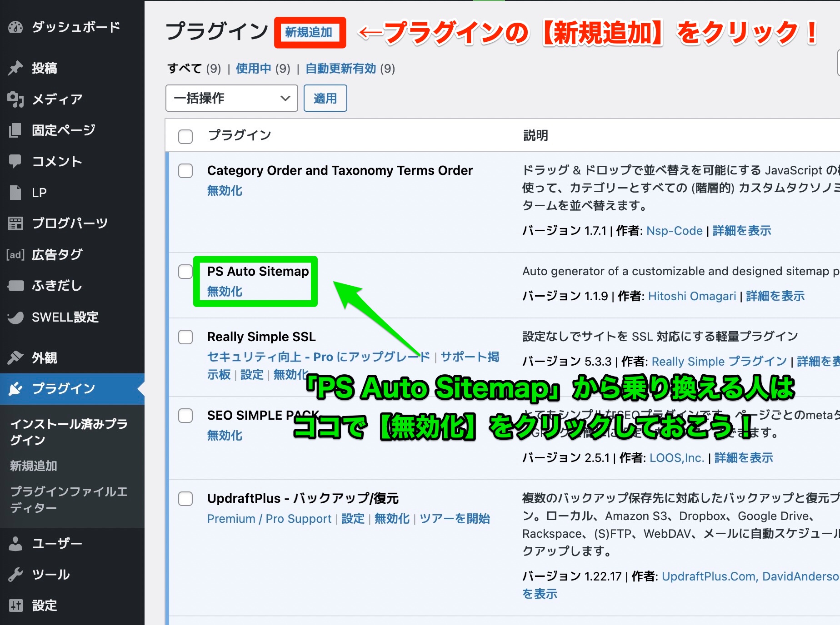The width and height of the screenshot is (840, 625).
Task: Check the UpdraftPlus checkbox
Action: click(x=185, y=499)
